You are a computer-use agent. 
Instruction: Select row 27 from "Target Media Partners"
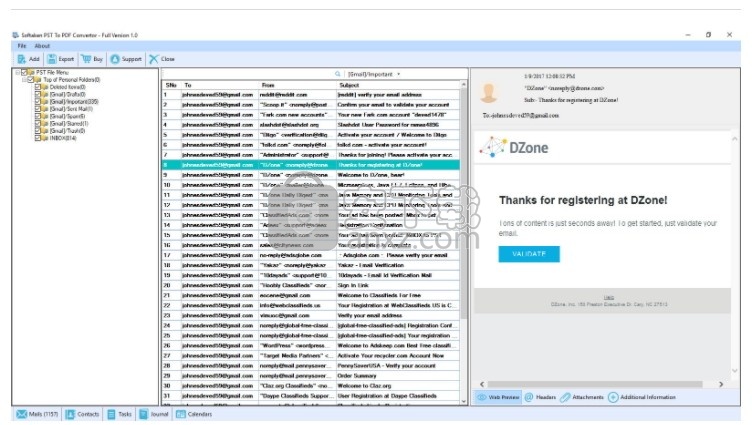[x=311, y=355]
